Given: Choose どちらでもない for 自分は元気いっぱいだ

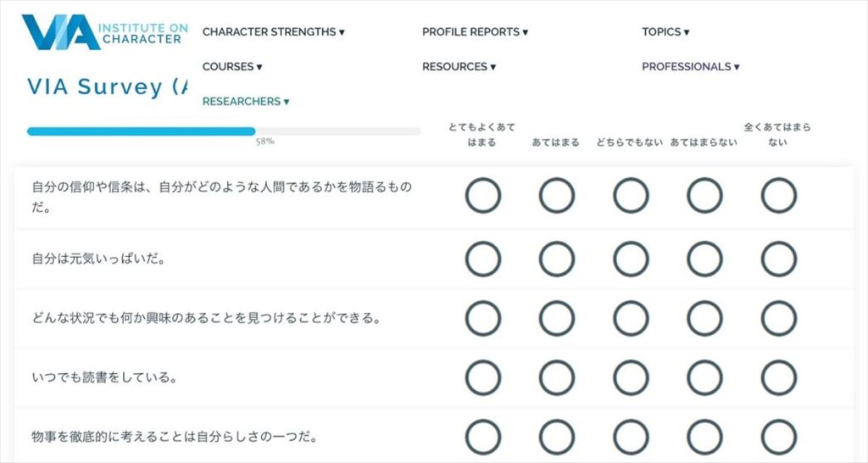Looking at the screenshot, I should (631, 259).
